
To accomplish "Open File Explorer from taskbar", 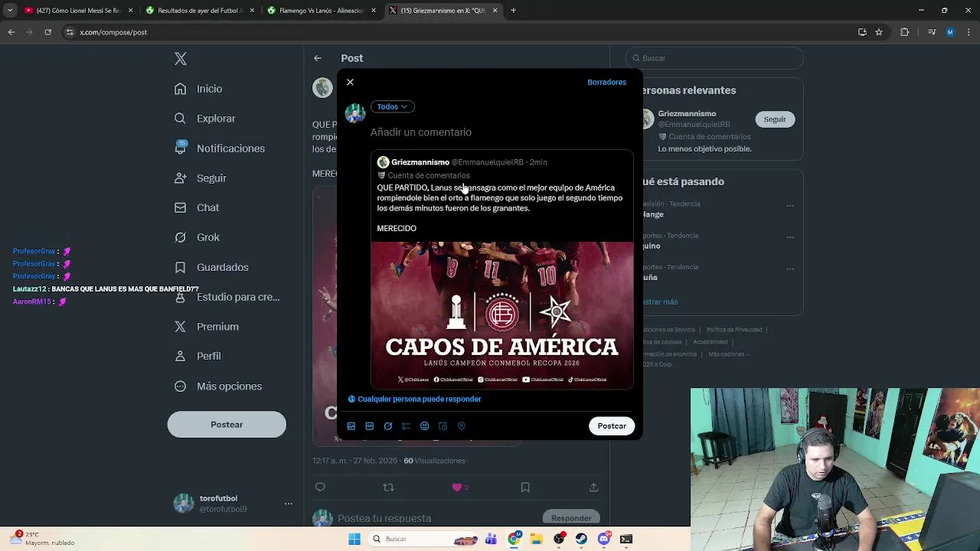I will point(537,540).
